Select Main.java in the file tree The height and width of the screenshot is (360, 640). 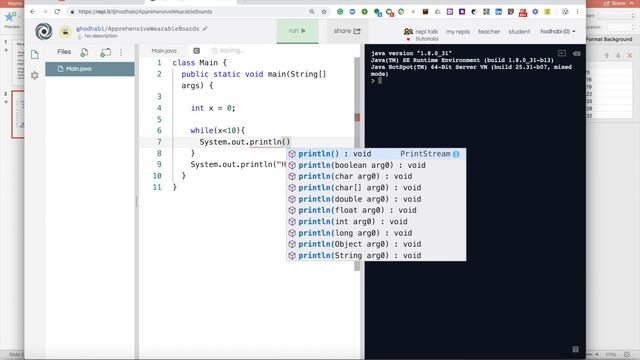[90, 69]
